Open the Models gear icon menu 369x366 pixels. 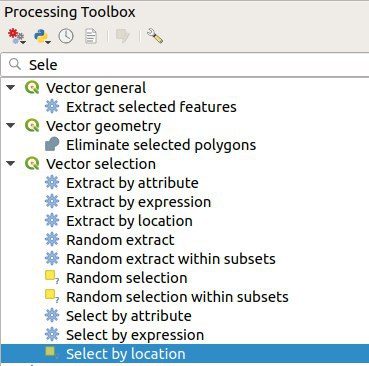click(x=16, y=36)
